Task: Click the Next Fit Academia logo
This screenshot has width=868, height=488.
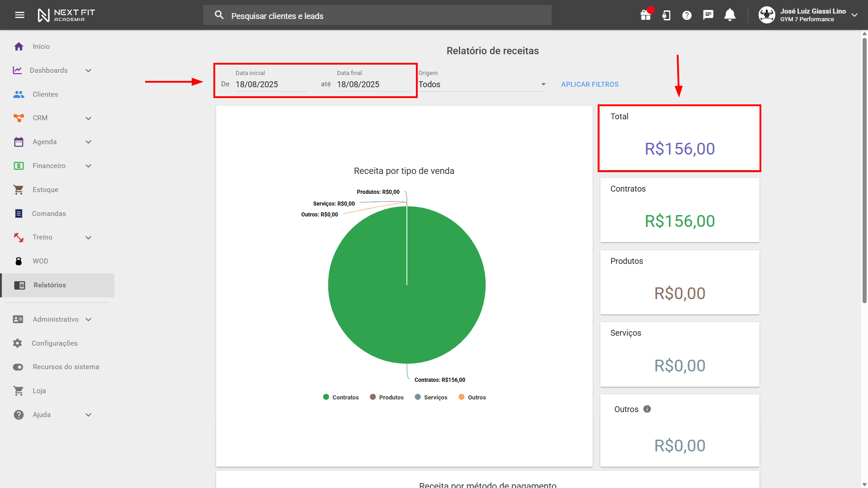Action: (66, 15)
